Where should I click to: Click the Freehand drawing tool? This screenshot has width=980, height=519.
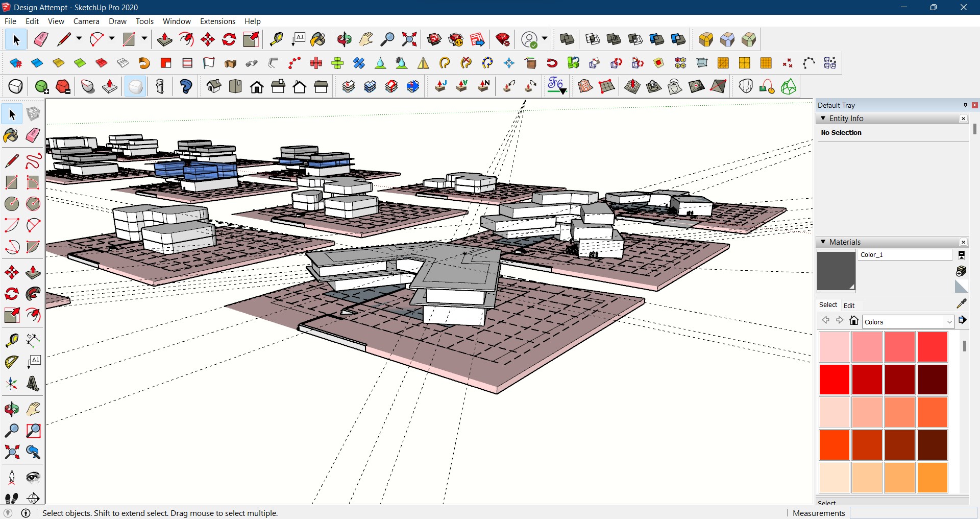pos(33,161)
